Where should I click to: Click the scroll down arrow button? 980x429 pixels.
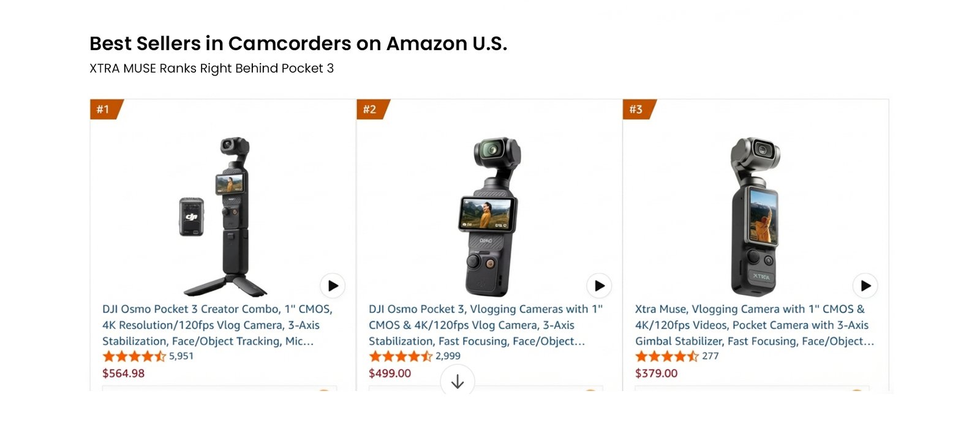(458, 381)
